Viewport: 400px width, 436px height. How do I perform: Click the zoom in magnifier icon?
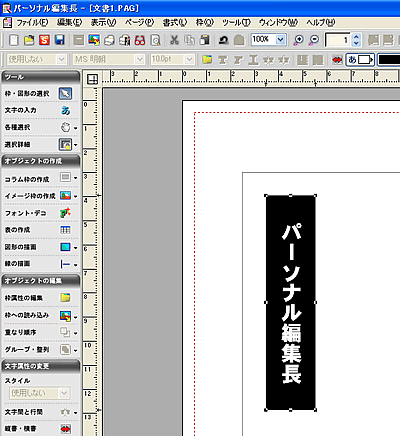299,40
